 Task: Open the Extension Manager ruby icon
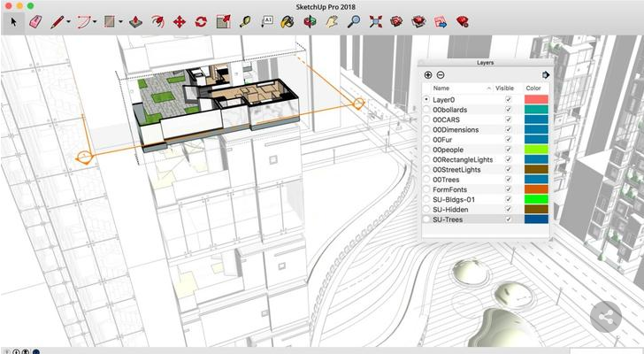(463, 21)
